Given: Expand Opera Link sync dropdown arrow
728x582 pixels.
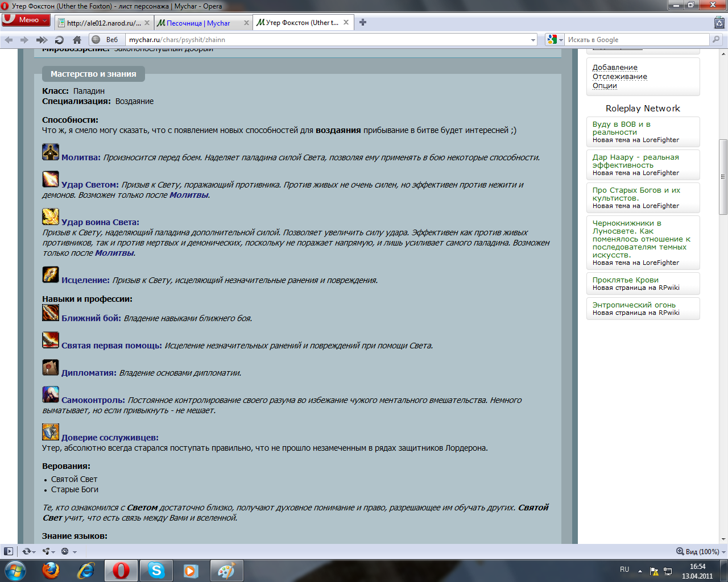Looking at the screenshot, I should pos(34,552).
